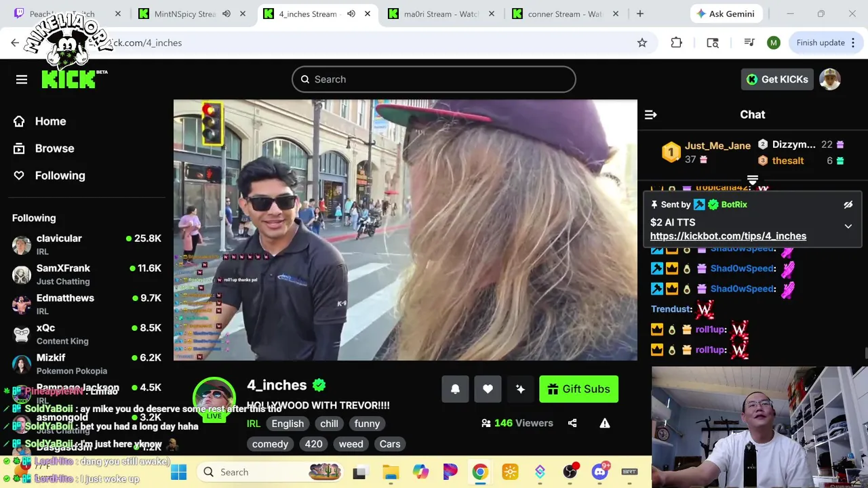Select the weed tag
This screenshot has height=488, width=868.
coord(351,444)
